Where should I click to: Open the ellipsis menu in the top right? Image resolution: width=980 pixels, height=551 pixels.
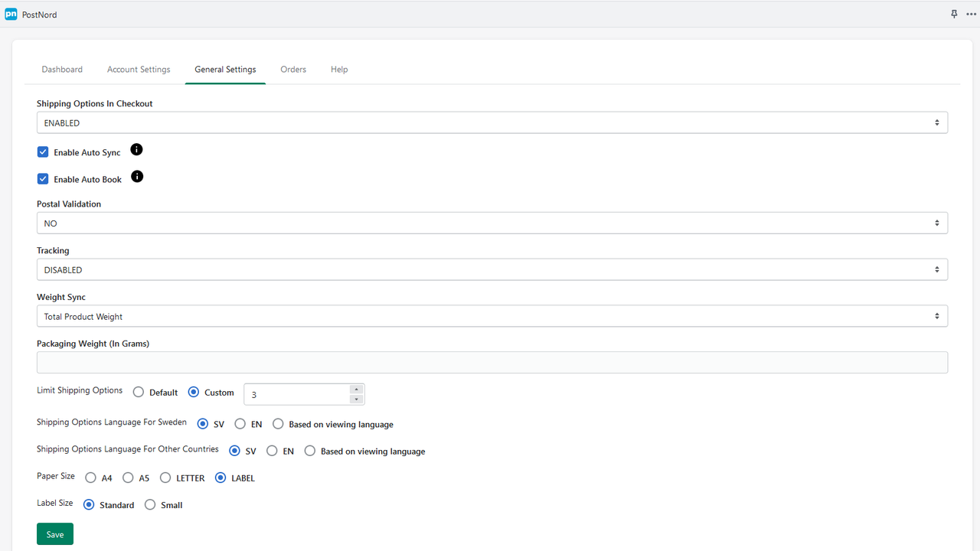pyautogui.click(x=971, y=14)
